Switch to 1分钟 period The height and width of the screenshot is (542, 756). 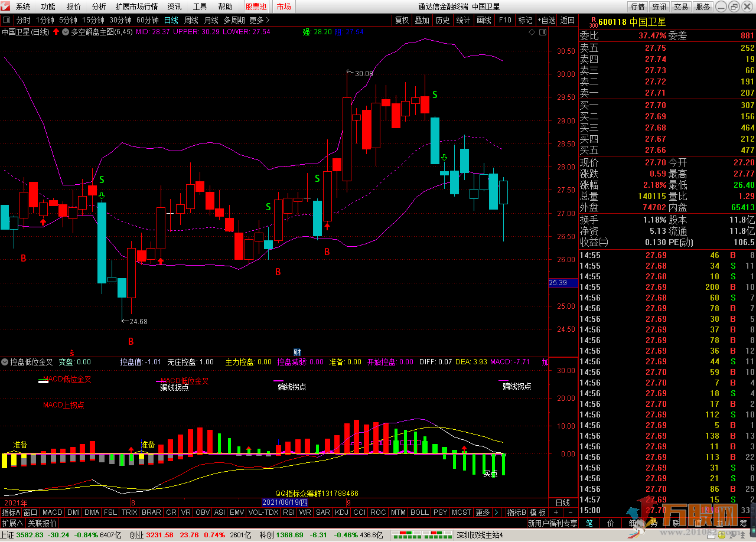44,20
